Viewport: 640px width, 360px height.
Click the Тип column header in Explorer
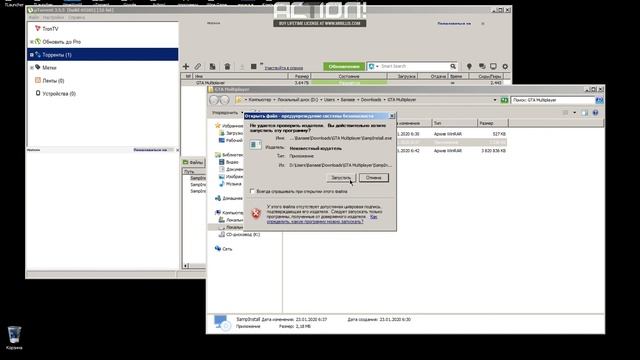454,123
